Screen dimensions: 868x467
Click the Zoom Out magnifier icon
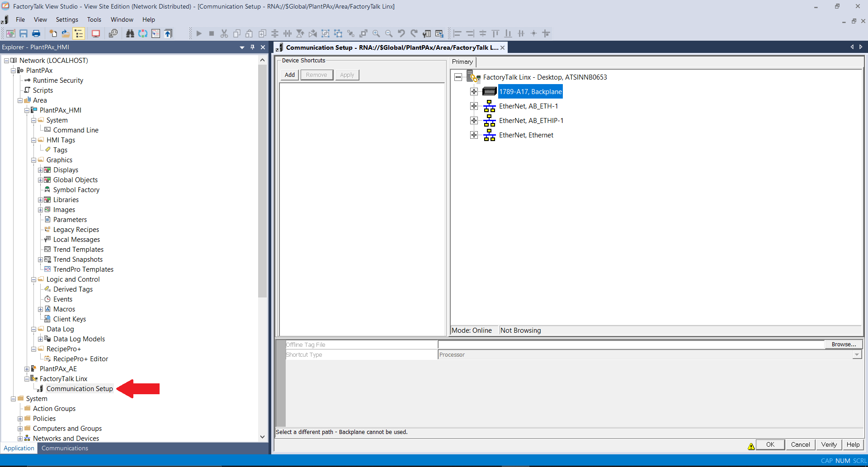pos(389,33)
